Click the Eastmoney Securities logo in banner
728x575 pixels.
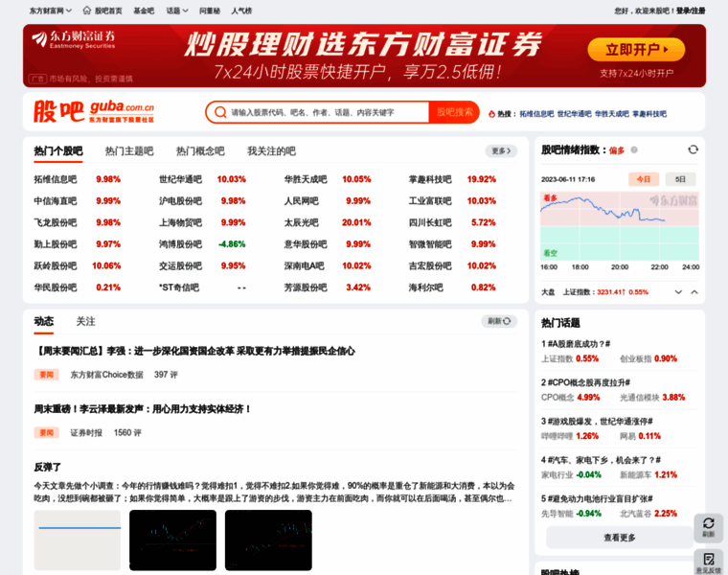coord(74,39)
